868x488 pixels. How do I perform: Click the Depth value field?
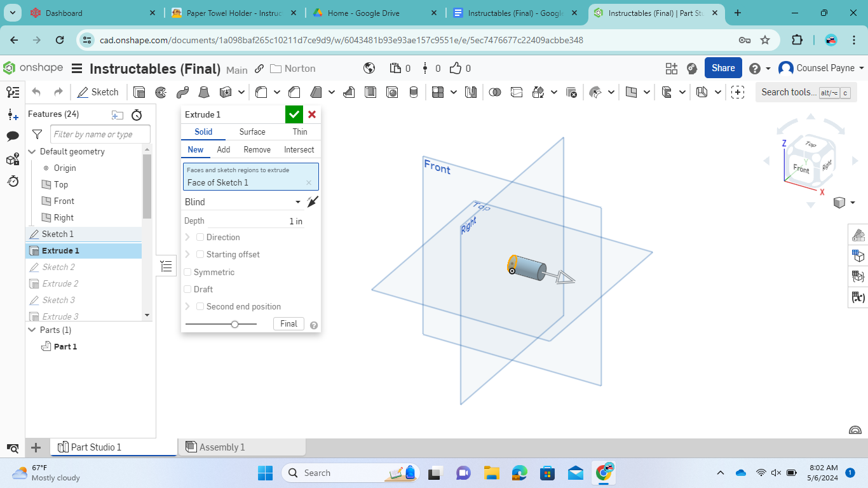tap(255, 221)
